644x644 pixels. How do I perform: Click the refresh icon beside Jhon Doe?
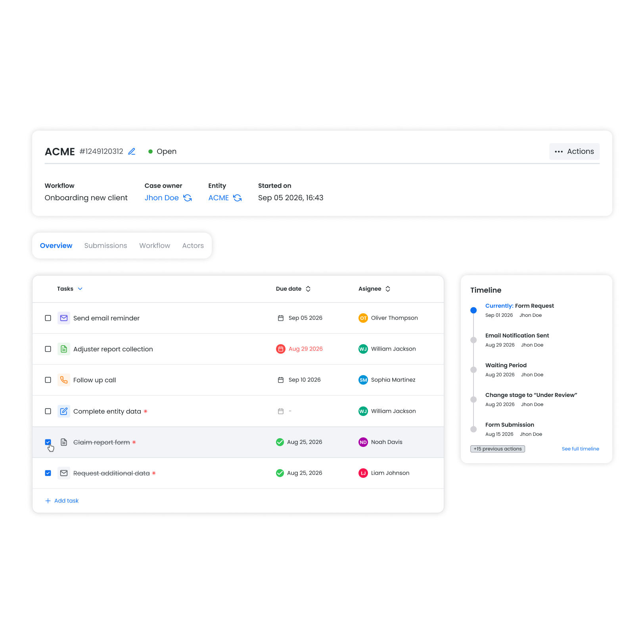click(188, 198)
